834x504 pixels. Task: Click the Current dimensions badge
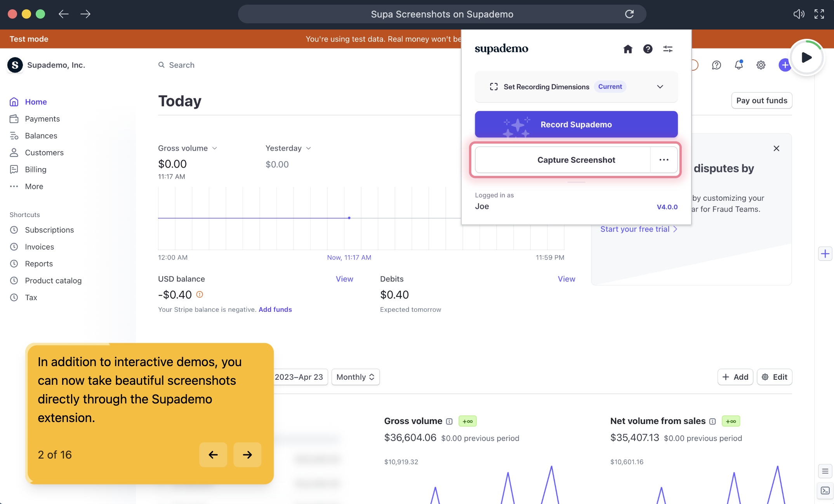click(610, 87)
